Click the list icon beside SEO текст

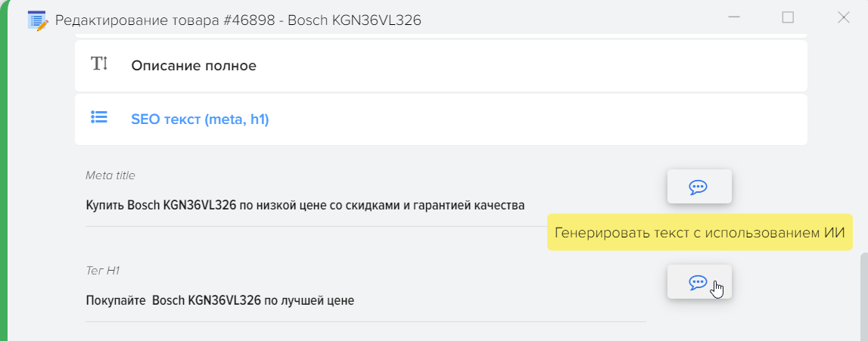click(99, 118)
